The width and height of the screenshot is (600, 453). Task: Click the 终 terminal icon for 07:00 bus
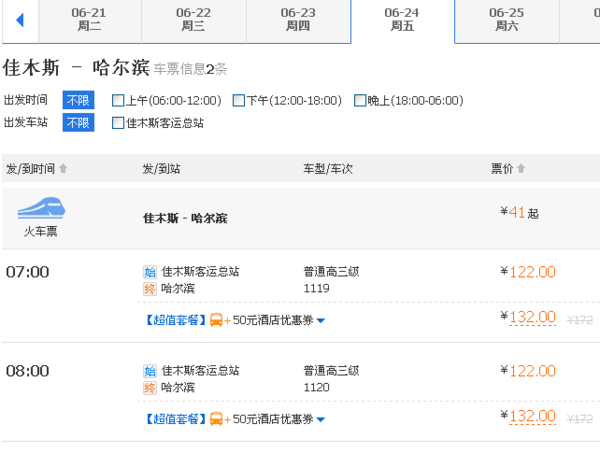[x=150, y=289]
